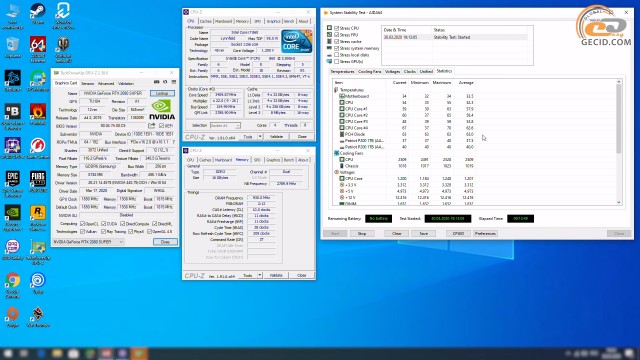Toggle the UEFI checkbox in GPU-Z
640x360 pixels.
point(162,126)
